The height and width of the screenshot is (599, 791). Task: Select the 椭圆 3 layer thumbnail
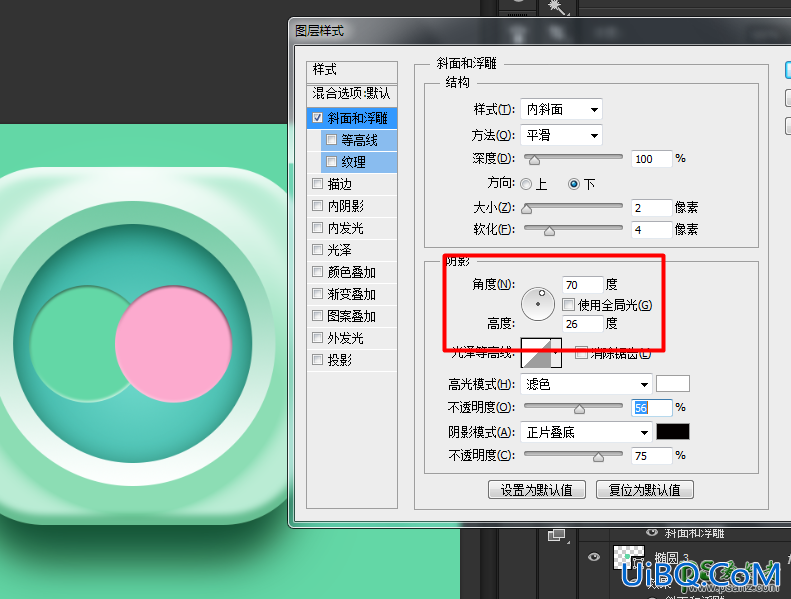pos(629,558)
